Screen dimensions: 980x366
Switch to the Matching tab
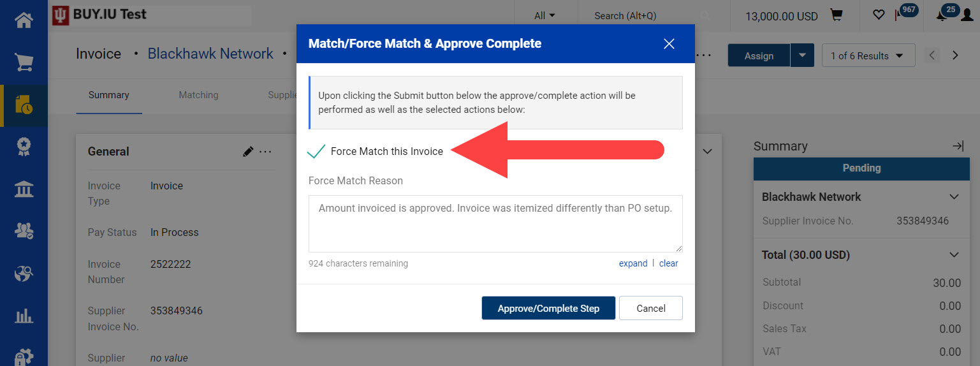[198, 95]
